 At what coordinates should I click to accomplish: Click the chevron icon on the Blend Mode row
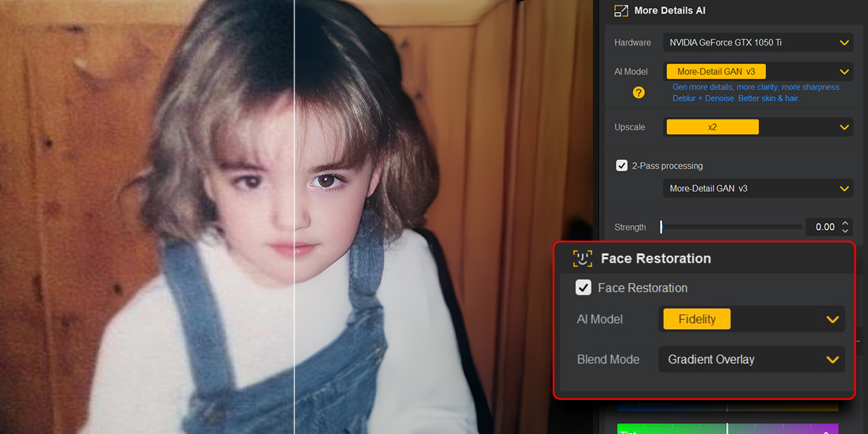[832, 359]
